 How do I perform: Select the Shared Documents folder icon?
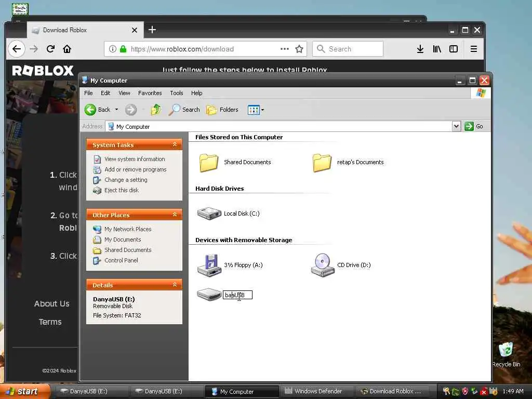209,163
